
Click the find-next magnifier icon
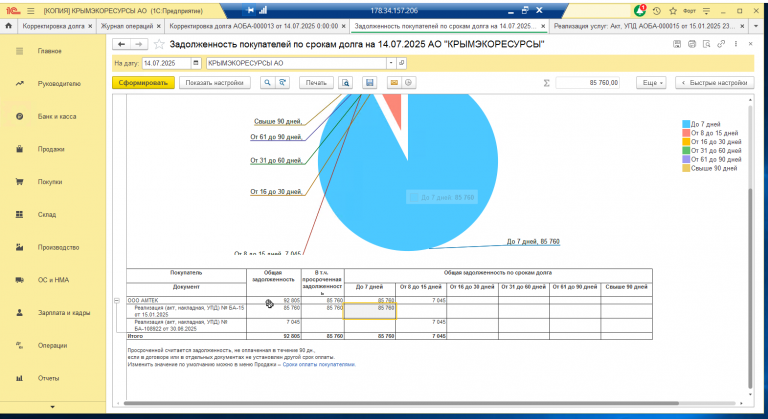(282, 83)
